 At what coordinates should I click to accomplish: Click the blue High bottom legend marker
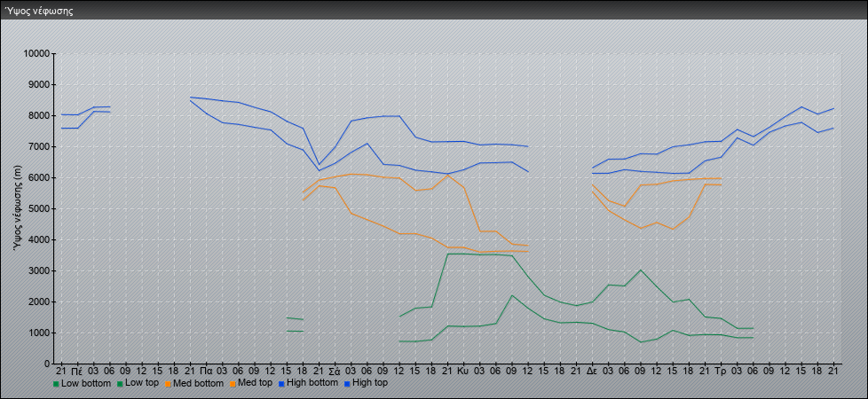pos(283,384)
